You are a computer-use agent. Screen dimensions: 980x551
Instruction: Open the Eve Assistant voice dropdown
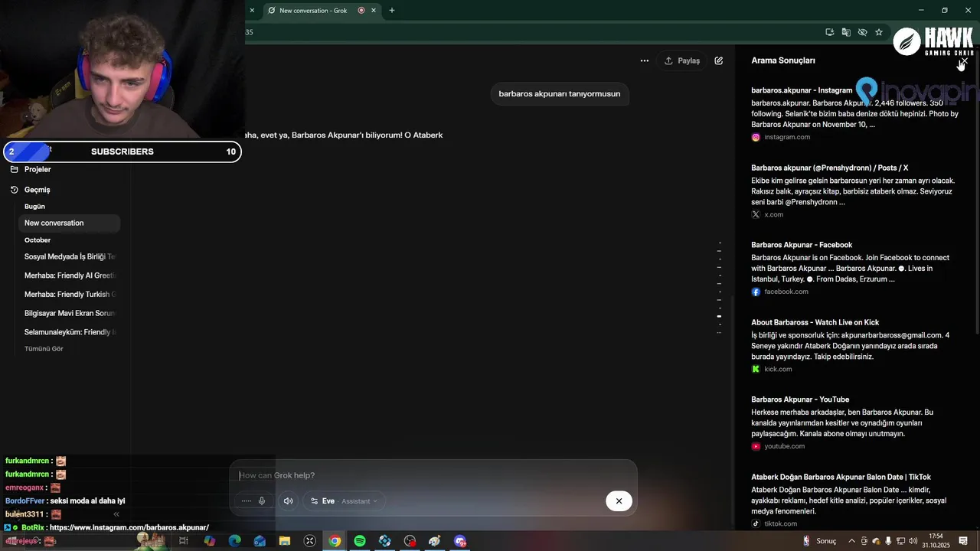click(344, 501)
